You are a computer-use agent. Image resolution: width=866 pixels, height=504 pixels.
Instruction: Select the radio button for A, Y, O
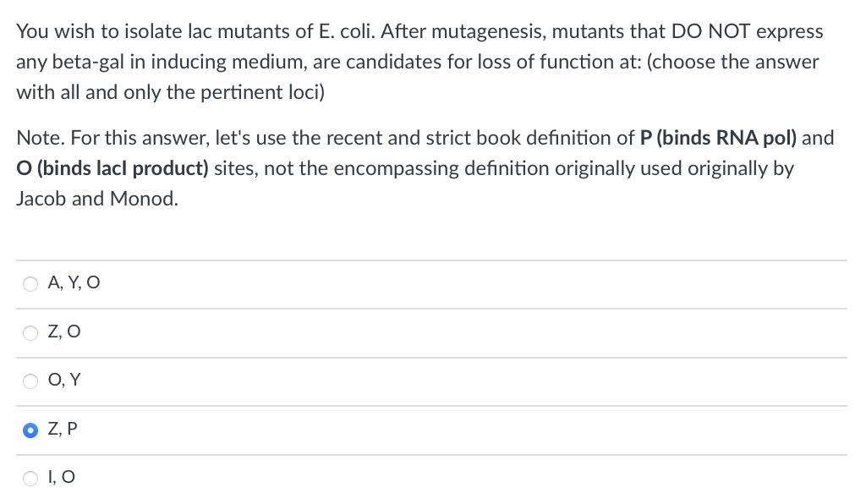click(x=30, y=283)
